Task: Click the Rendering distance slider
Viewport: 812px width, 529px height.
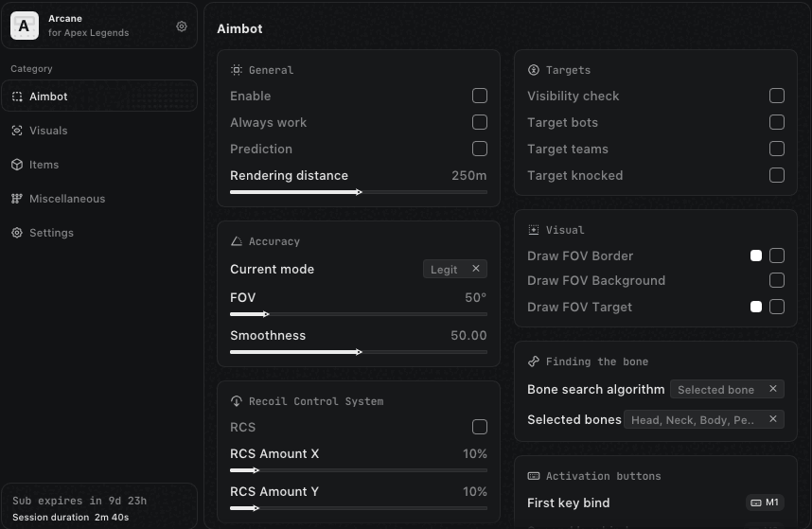Action: click(x=359, y=192)
